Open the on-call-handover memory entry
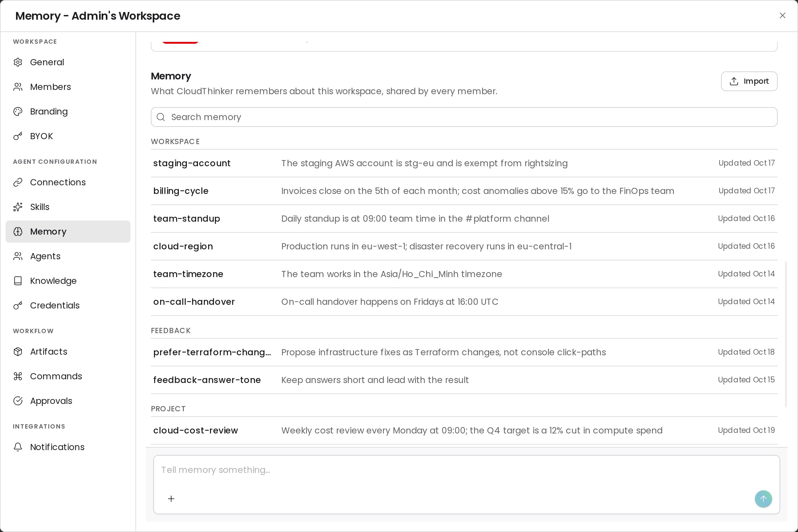Image resolution: width=798 pixels, height=532 pixels. click(x=464, y=302)
